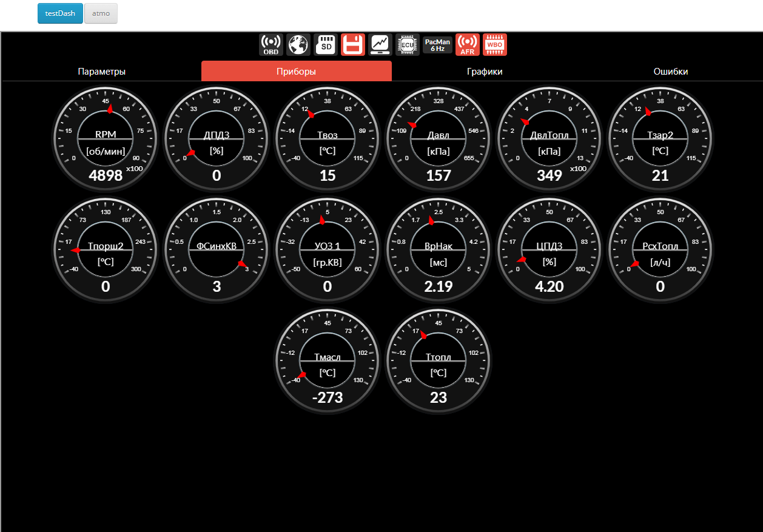This screenshot has width=763, height=532.
Task: Click the ECU chip icon
Action: coord(408,45)
